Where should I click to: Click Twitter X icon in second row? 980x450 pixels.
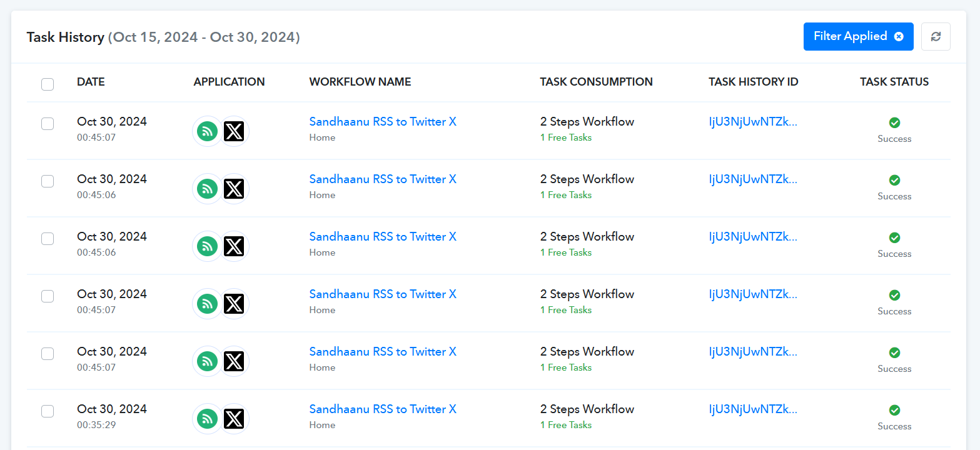click(x=234, y=189)
